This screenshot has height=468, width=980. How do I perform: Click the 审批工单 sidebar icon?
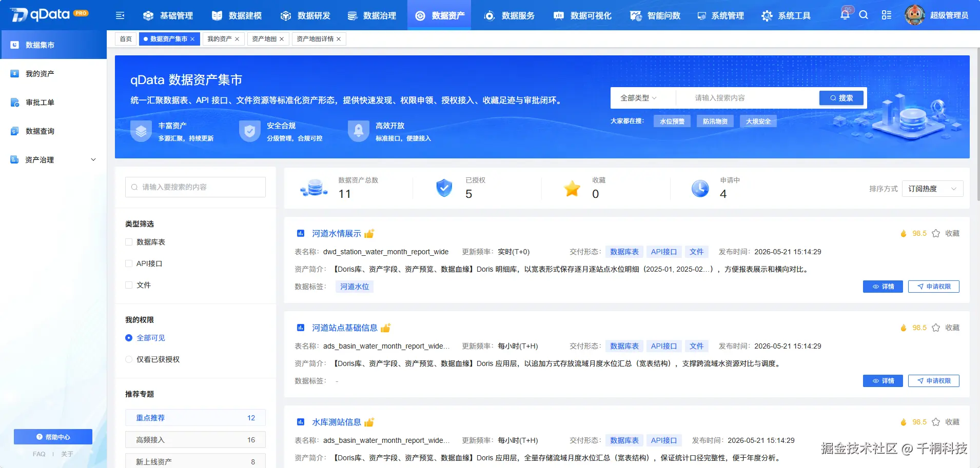(15, 103)
